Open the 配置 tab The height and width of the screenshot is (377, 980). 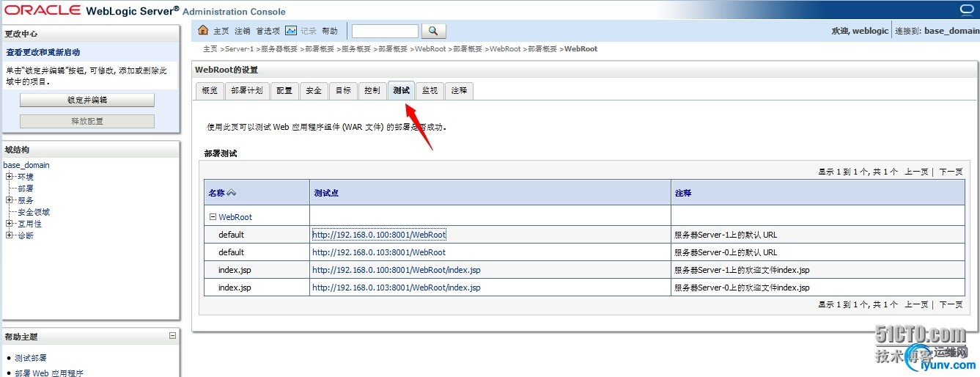(x=284, y=90)
